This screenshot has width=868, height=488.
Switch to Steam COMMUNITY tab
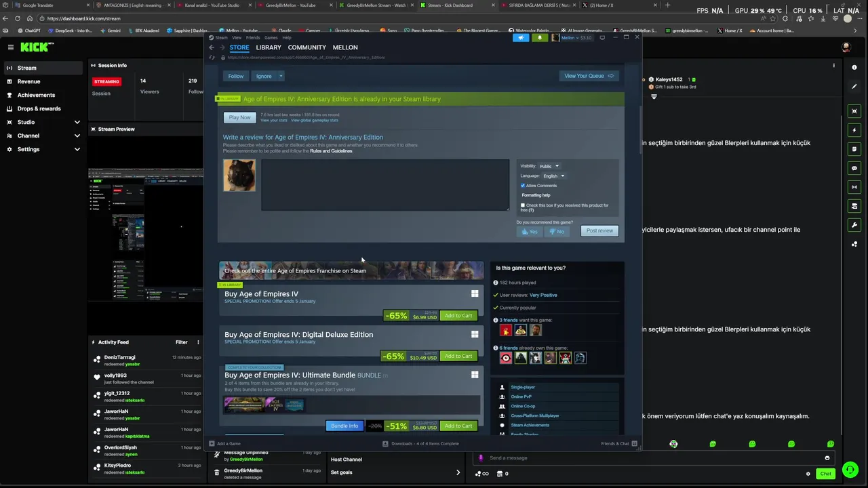pos(307,47)
